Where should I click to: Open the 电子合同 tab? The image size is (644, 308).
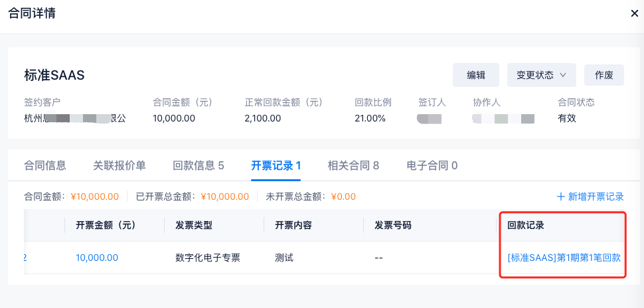432,165
